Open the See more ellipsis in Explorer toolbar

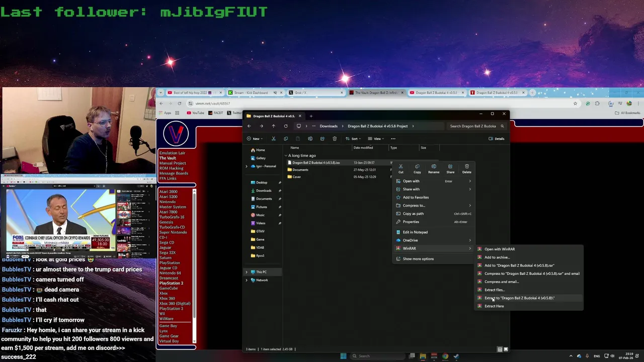click(x=393, y=139)
